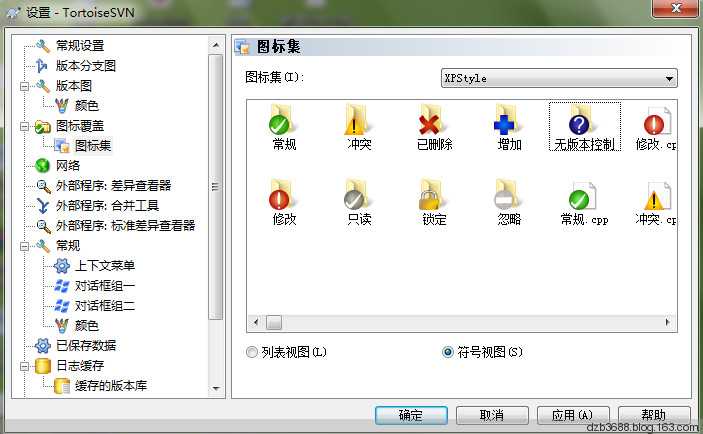
Task: Select the 修改 folder icon with exclamation
Action: 281,195
